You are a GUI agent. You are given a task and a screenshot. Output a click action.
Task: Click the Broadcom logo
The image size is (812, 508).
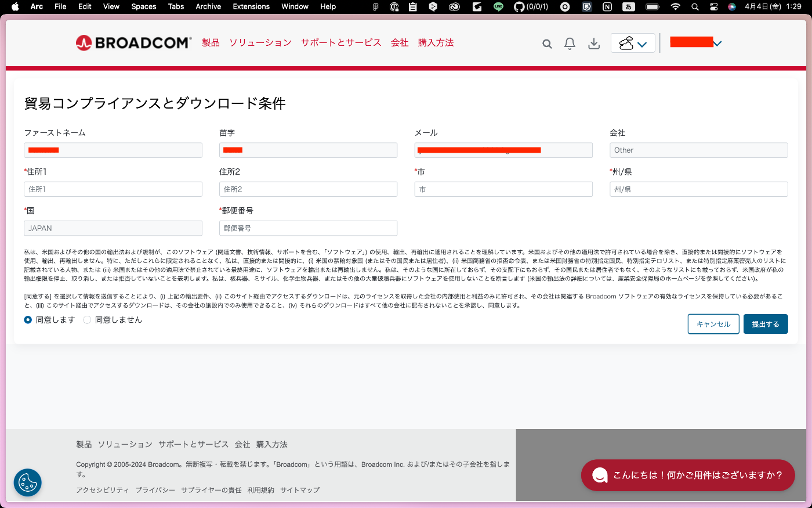coord(133,42)
